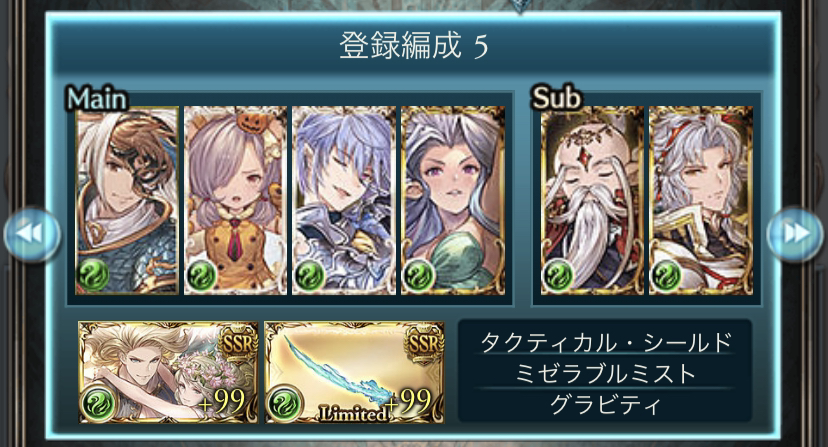Select the green-dress woman character portrait
Image resolution: width=828 pixels, height=447 pixels.
(453, 200)
